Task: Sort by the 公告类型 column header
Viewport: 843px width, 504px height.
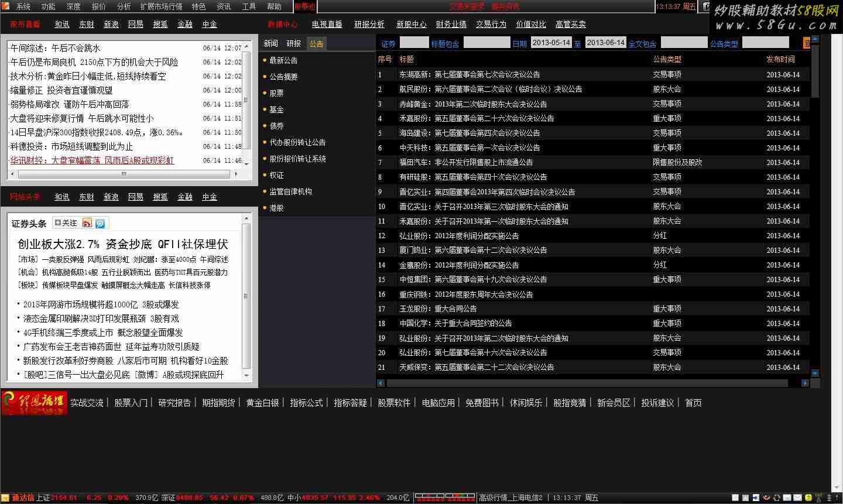Action: pos(667,59)
